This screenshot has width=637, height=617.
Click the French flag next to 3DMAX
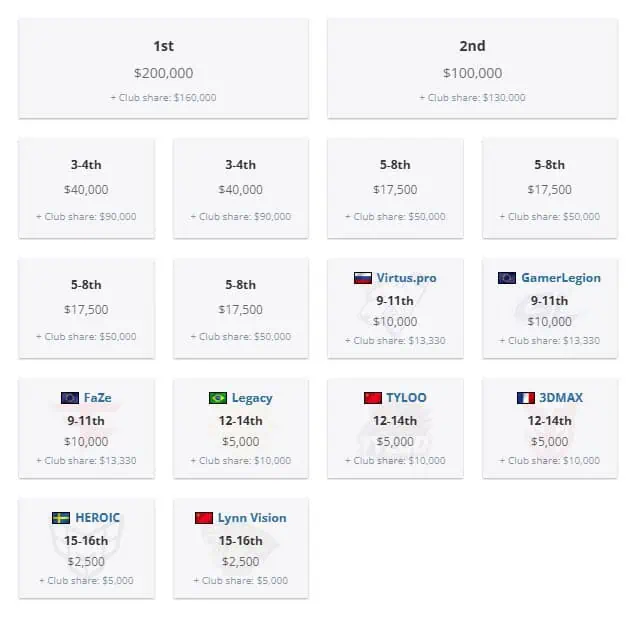click(x=526, y=398)
